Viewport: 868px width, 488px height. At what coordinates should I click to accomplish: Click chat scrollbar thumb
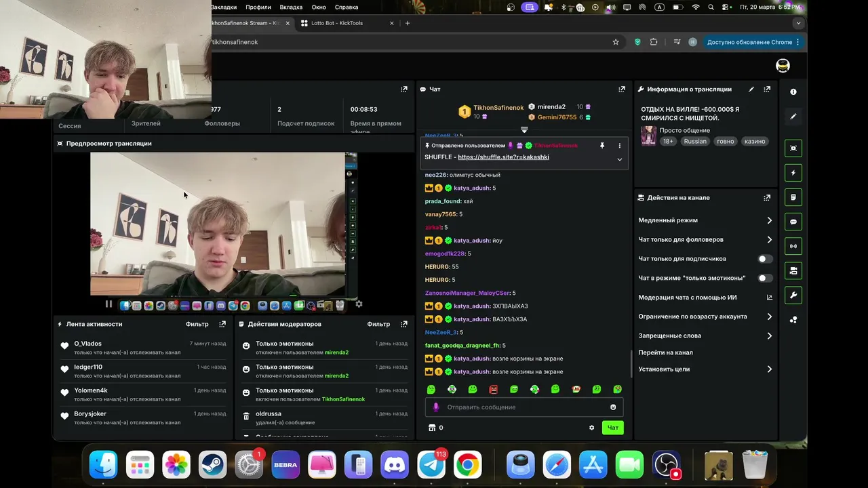click(x=631, y=364)
